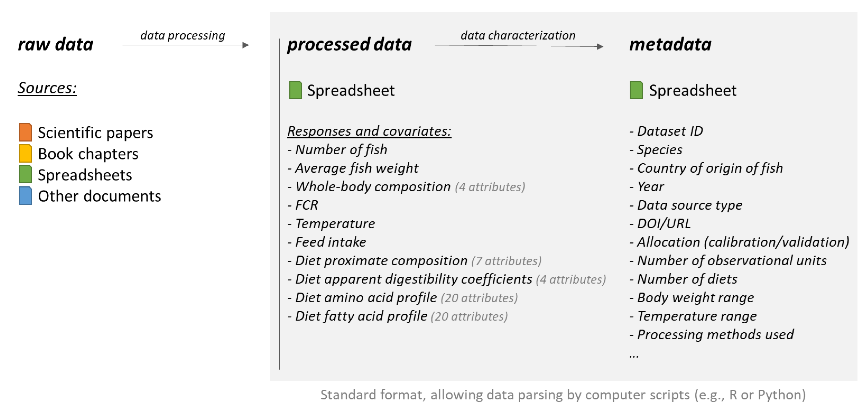Click the Whole-body composition list item
The image size is (868, 408).
(x=373, y=186)
